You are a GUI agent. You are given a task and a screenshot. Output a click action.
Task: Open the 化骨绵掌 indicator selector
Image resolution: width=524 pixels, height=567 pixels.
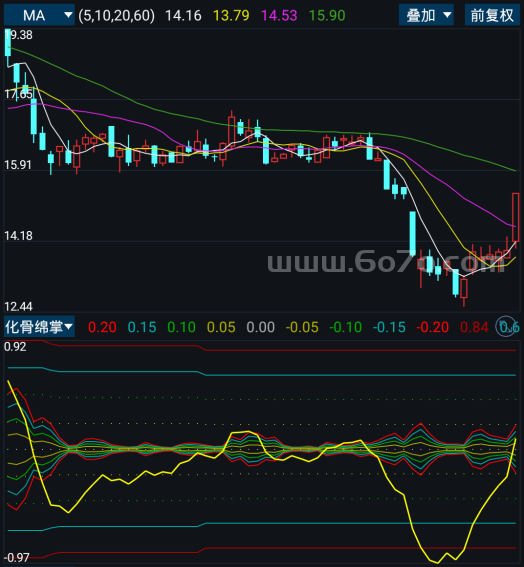click(x=39, y=327)
